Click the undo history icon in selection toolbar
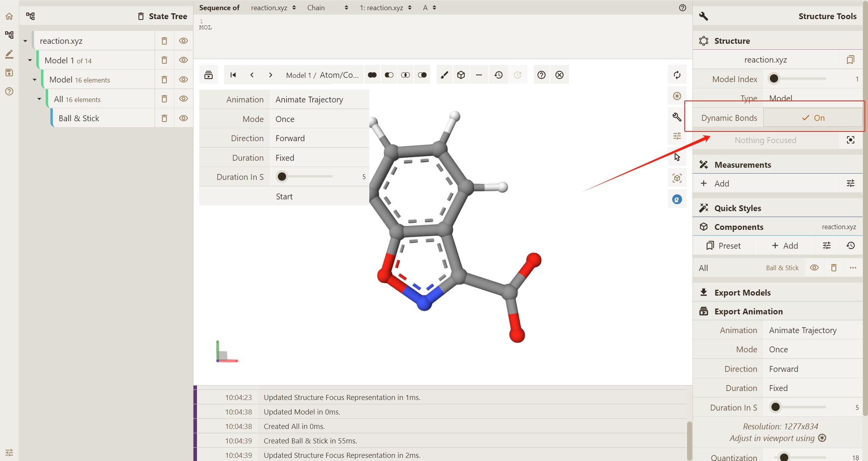Viewport: 868px width, 461px height. coord(498,75)
